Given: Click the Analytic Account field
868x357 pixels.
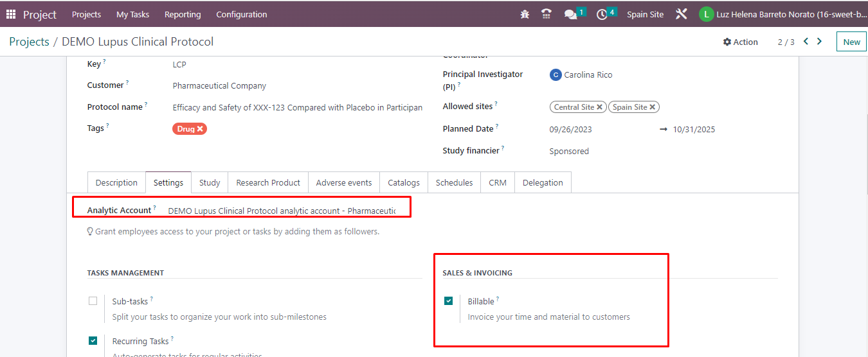Looking at the screenshot, I should [282, 211].
